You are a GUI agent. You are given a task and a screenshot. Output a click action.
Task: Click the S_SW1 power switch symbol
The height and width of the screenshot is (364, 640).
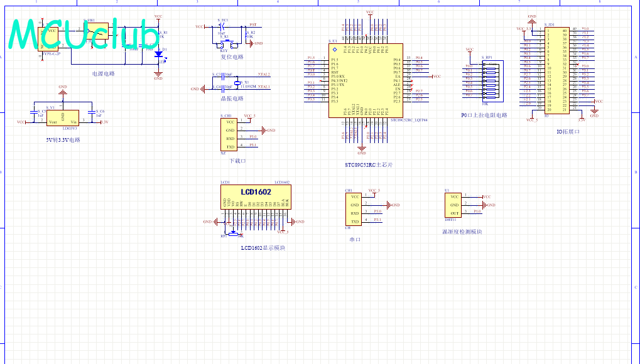coord(95,31)
